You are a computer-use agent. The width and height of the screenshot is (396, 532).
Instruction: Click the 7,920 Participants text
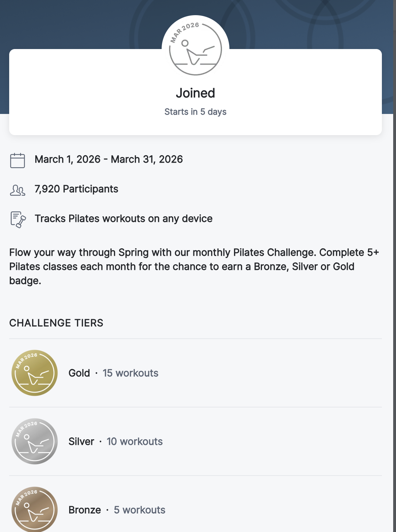click(x=76, y=189)
